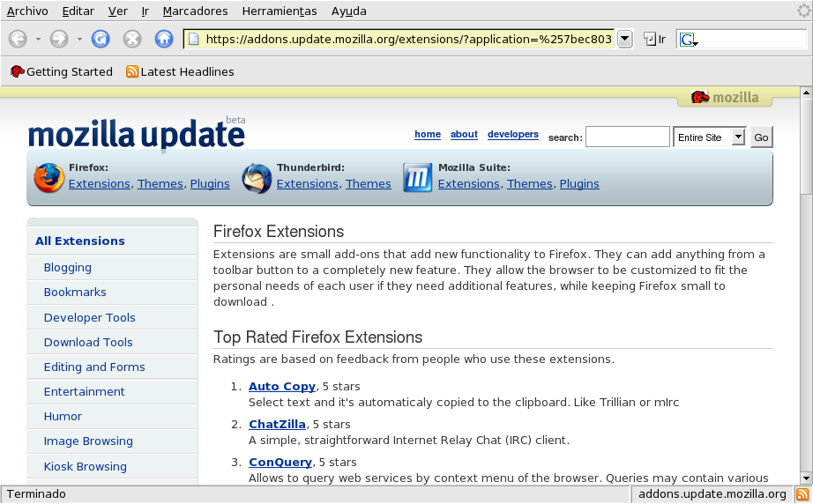Viewport: 813px width, 504px height.
Task: Open the Bookmarks category
Action: click(x=75, y=293)
